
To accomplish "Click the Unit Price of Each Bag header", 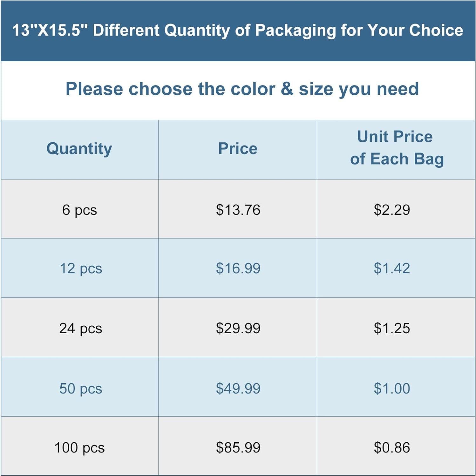I will 396,148.
